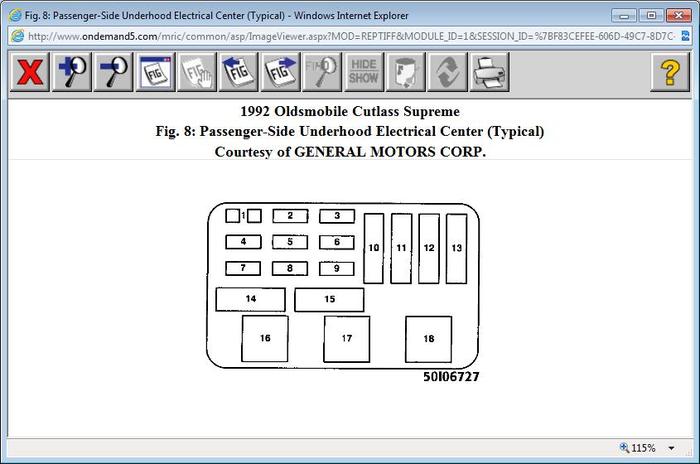Open the zoom level dropdown arrow
700x464 pixels.
[x=671, y=448]
